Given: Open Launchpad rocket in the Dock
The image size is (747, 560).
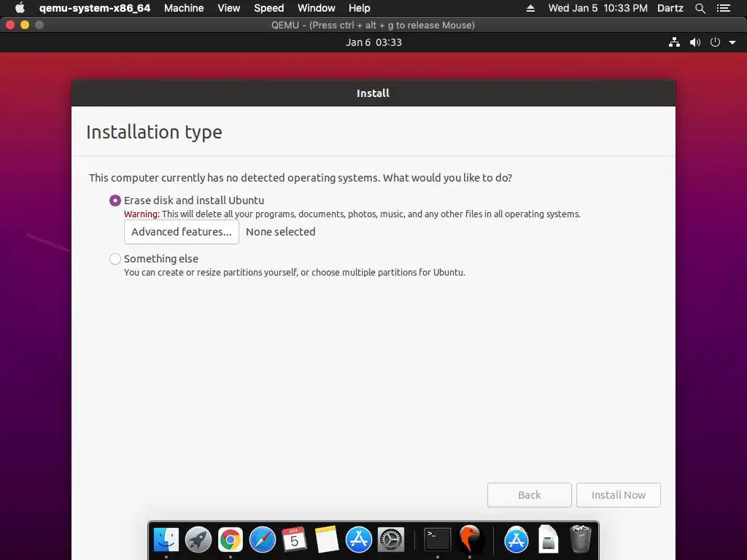Looking at the screenshot, I should click(198, 540).
